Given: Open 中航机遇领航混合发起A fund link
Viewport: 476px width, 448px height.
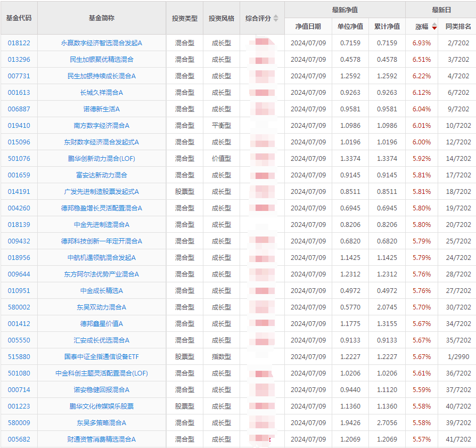Looking at the screenshot, I should pyautogui.click(x=101, y=258).
